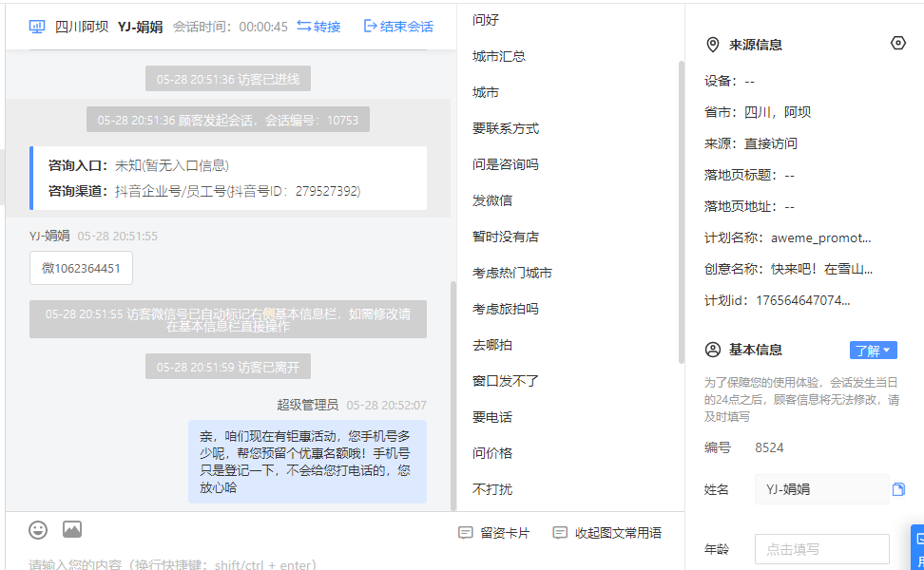Click the chat icon beside 收起图文常用语
924x570 pixels.
click(560, 533)
